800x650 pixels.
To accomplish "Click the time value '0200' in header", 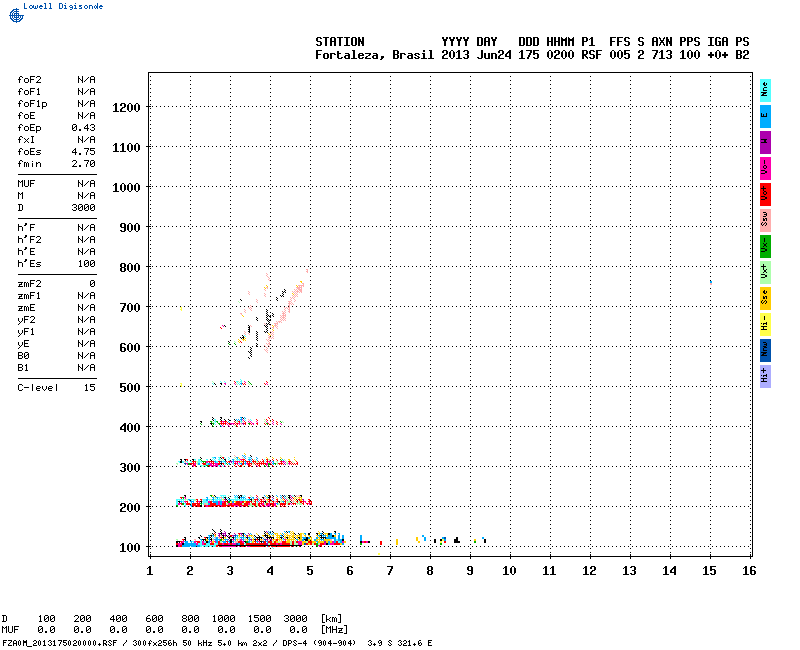I will pyautogui.click(x=560, y=55).
